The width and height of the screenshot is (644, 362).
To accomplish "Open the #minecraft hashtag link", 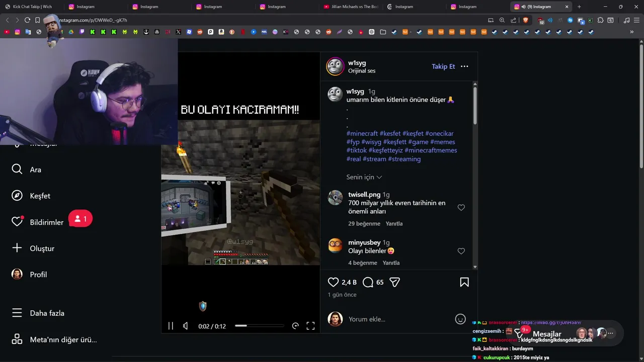I will tap(362, 133).
